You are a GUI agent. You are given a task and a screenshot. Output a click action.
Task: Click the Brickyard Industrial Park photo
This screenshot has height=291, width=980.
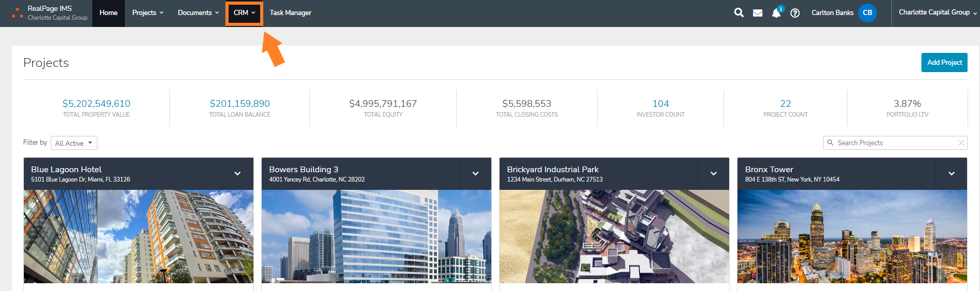click(x=614, y=237)
